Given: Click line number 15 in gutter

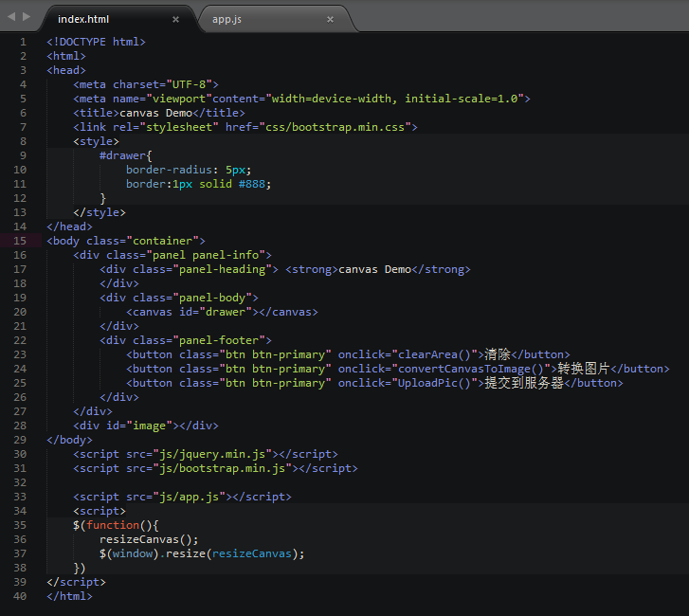Looking at the screenshot, I should coord(20,241).
